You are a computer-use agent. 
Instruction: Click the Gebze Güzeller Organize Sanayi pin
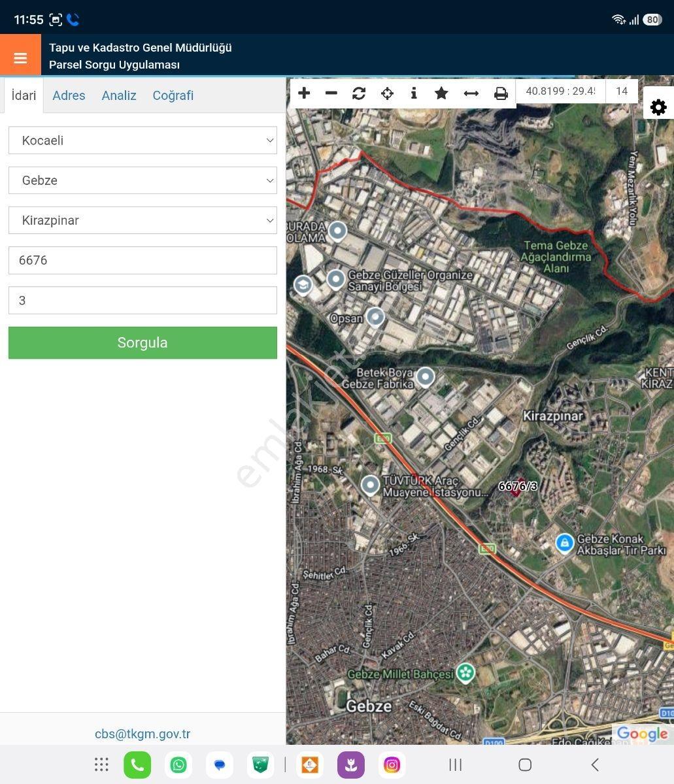pyautogui.click(x=336, y=280)
